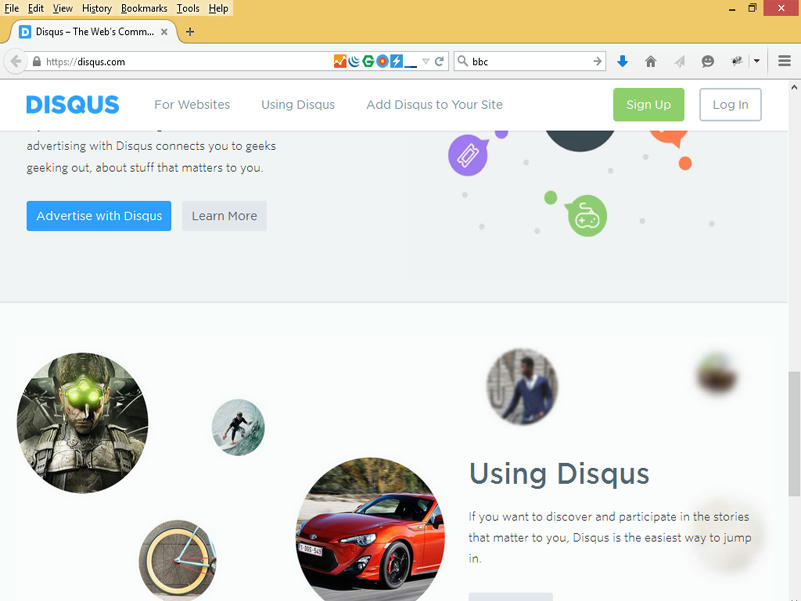
Task: Click the paper plane send icon
Action: 679,61
